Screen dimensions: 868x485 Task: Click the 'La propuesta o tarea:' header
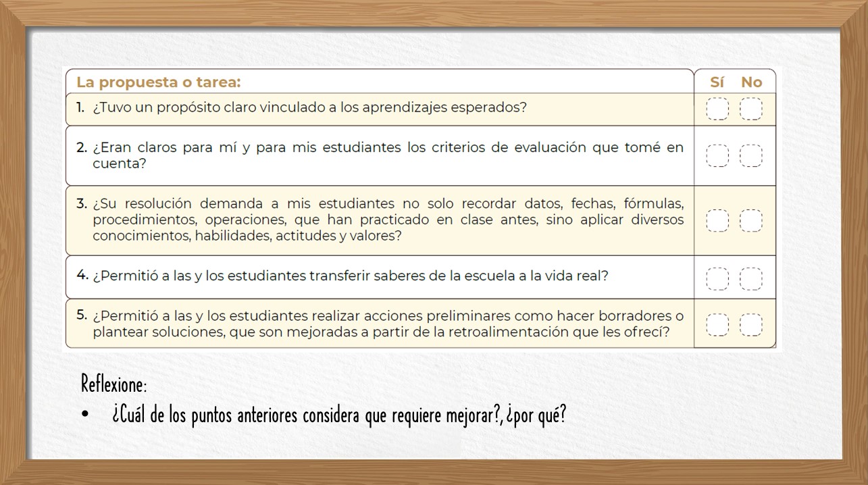pyautogui.click(x=159, y=82)
